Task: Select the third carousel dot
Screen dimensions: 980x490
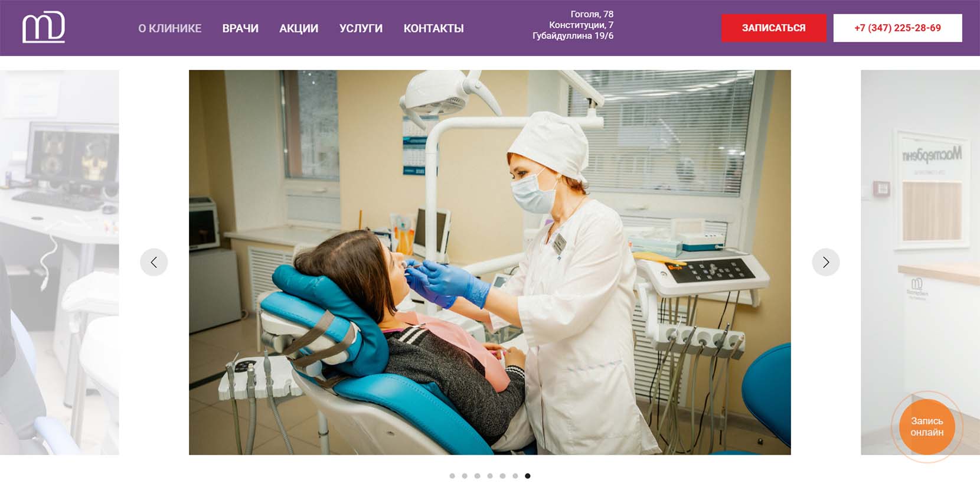Action: (477, 476)
